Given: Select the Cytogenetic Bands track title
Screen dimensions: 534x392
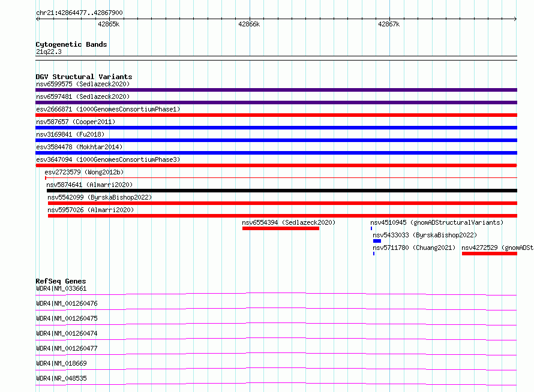Looking at the screenshot, I should tap(71, 44).
